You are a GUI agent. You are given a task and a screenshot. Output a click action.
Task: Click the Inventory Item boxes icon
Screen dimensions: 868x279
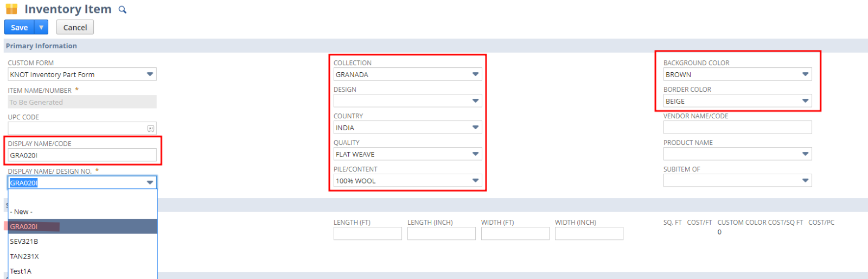coord(11,9)
